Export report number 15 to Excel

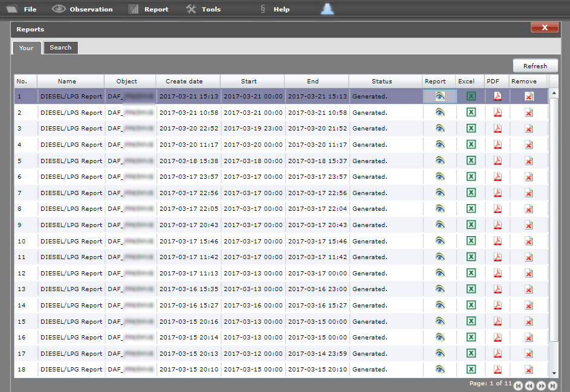pyautogui.click(x=471, y=321)
